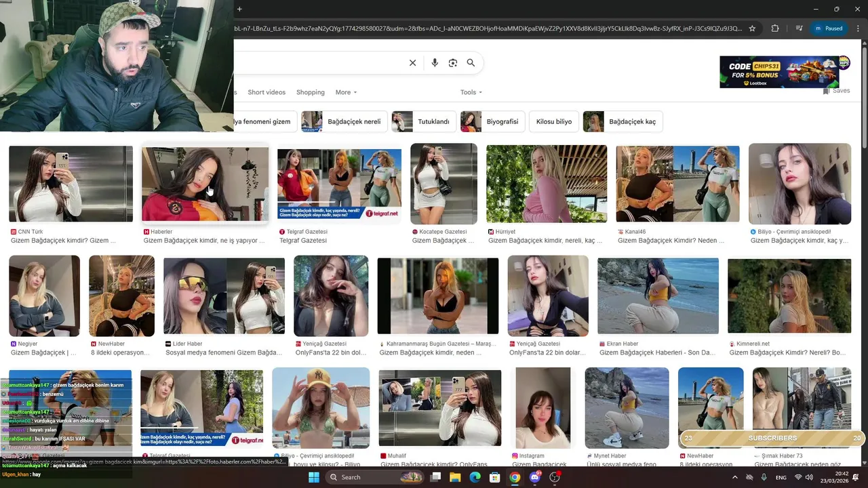Open OBS Studio from the taskbar

[555, 477]
